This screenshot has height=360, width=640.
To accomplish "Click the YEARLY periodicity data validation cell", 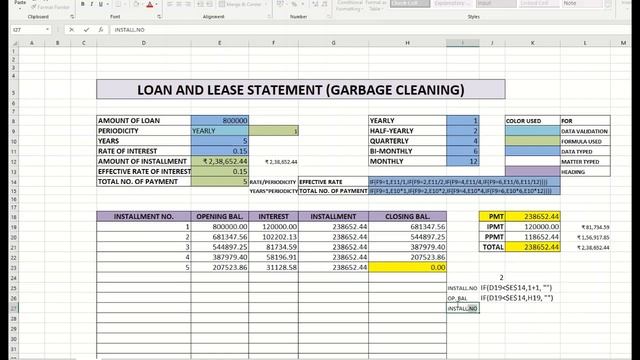I will click(x=220, y=131).
